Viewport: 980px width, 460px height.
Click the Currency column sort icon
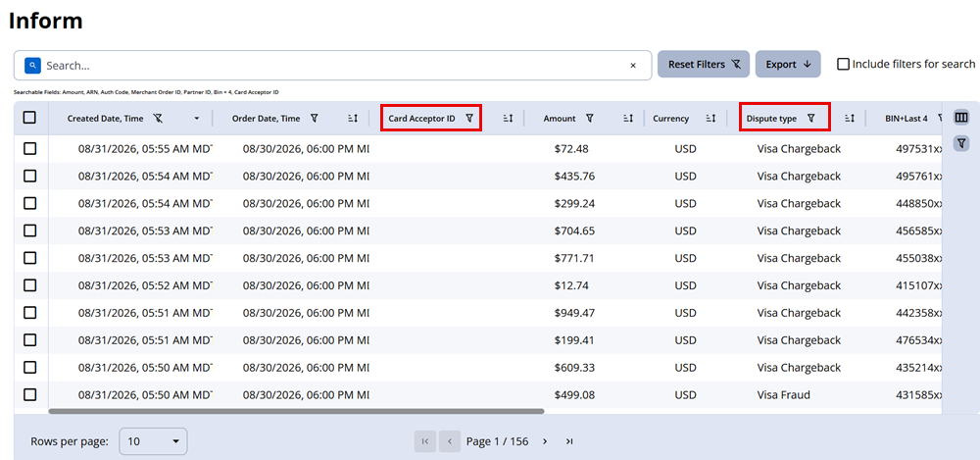click(710, 119)
